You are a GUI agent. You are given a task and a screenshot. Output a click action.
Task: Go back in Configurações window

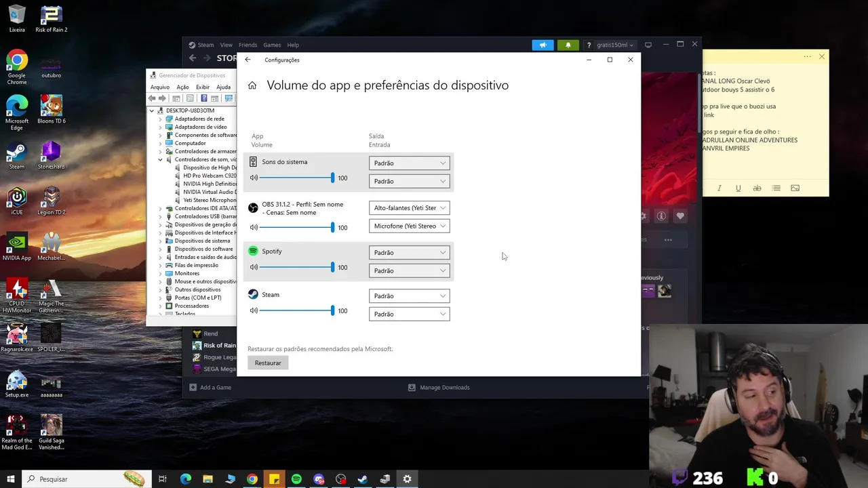(248, 60)
